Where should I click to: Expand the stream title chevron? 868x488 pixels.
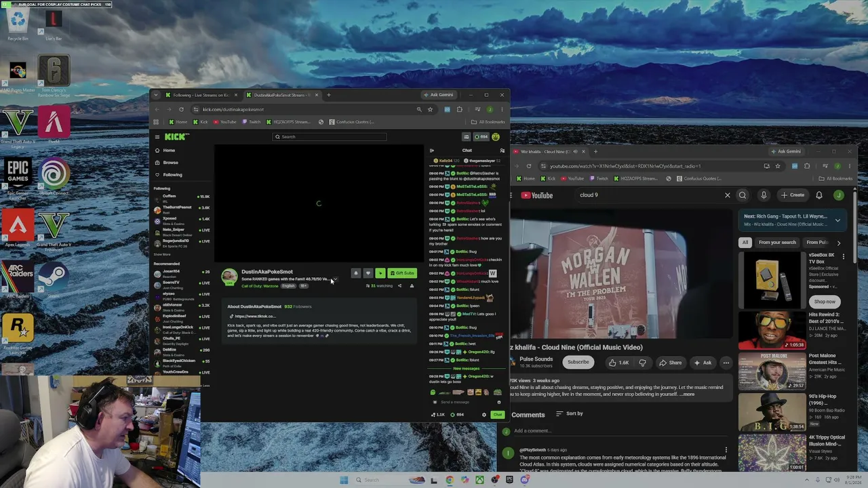click(x=335, y=279)
